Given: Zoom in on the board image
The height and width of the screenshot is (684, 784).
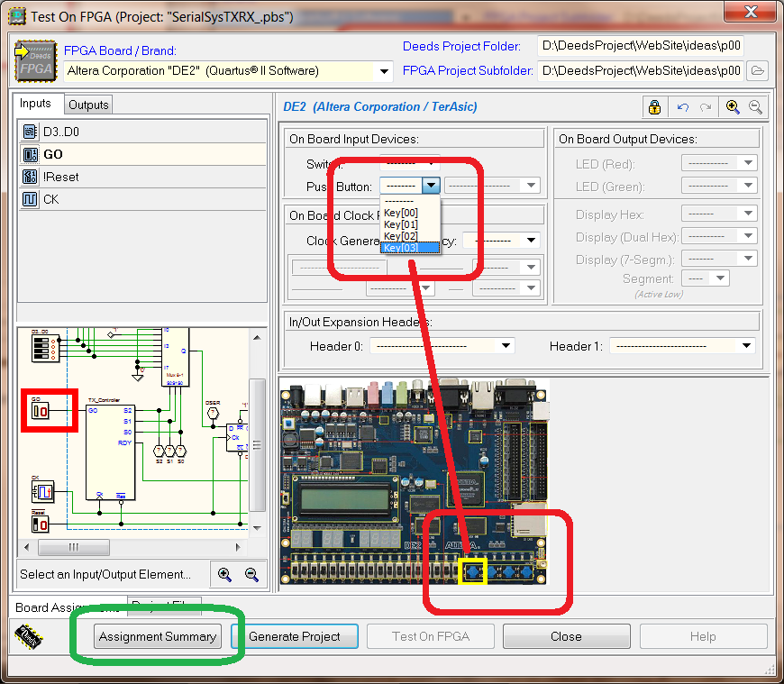Looking at the screenshot, I should pyautogui.click(x=733, y=107).
